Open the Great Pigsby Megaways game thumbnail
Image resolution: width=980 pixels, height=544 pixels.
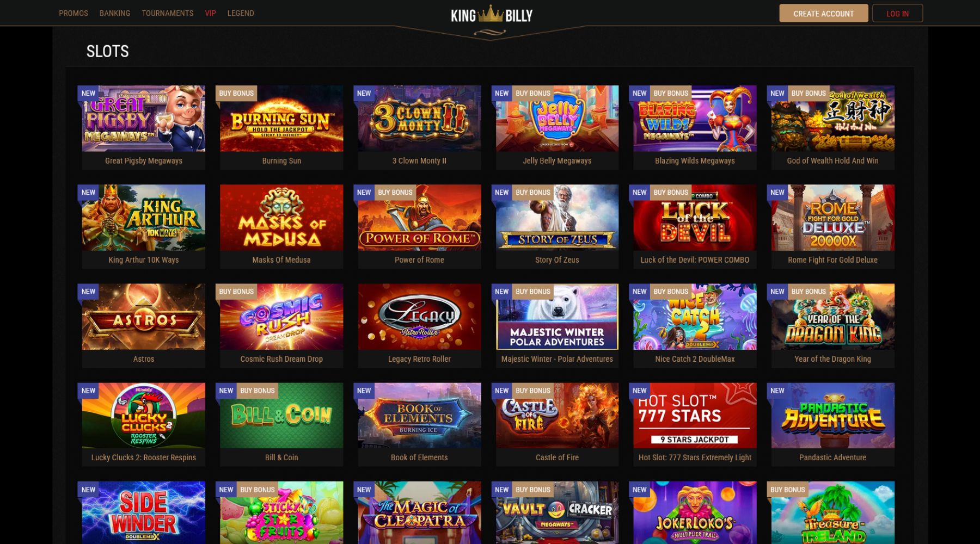144,119
